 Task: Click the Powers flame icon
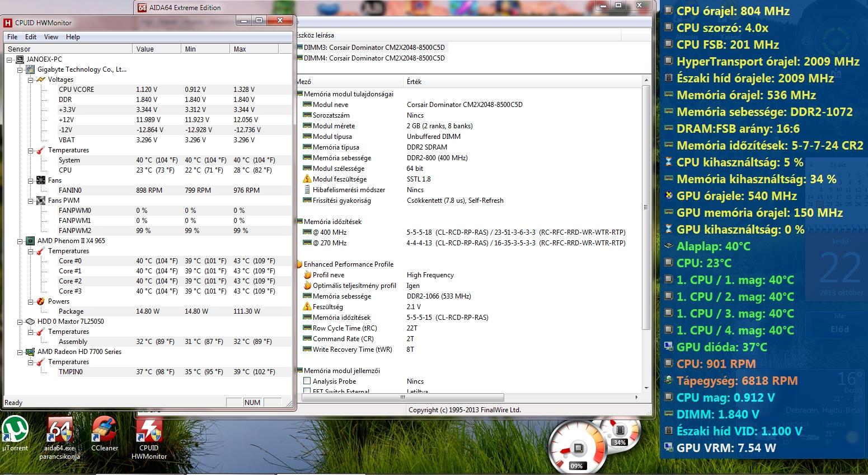click(41, 301)
